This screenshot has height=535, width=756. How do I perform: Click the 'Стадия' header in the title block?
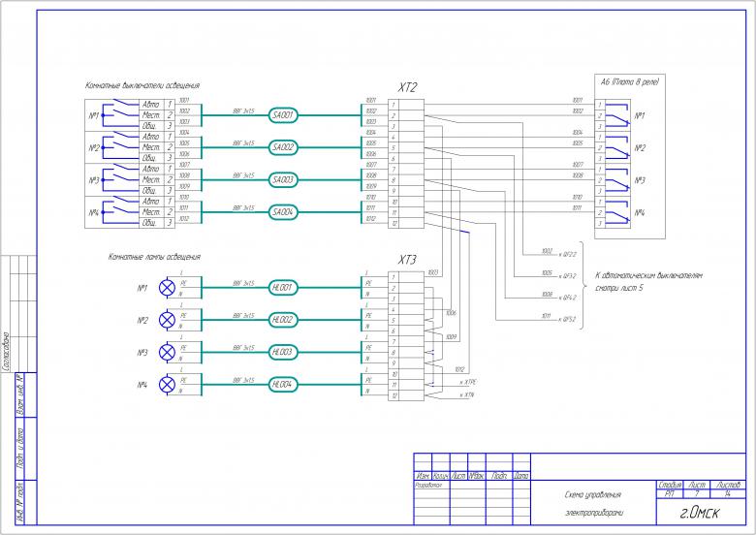click(670, 483)
